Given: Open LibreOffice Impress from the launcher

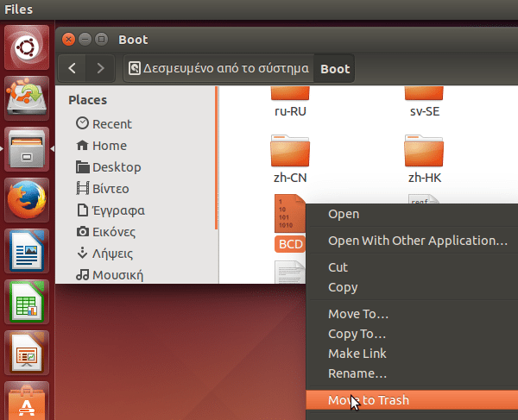Looking at the screenshot, I should coord(28,353).
